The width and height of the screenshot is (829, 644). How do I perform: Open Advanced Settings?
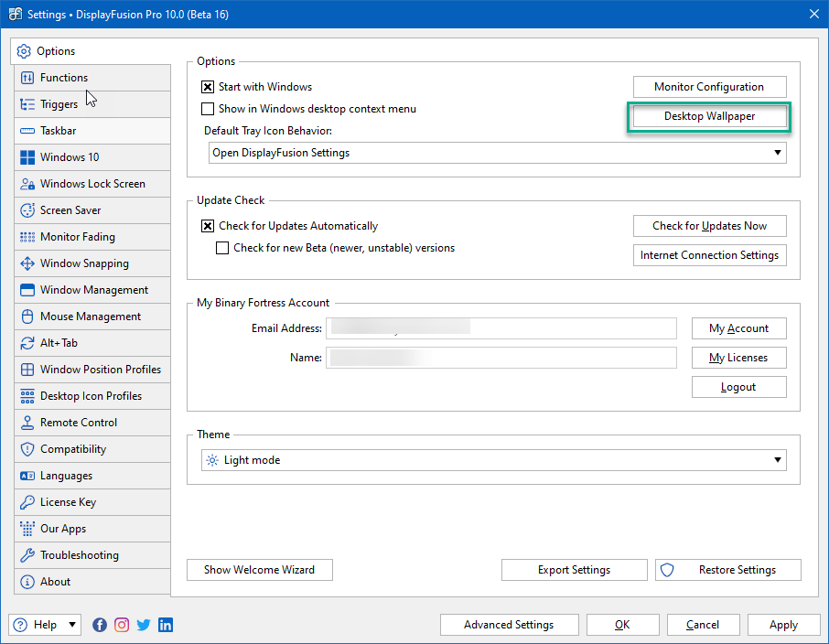[x=509, y=625]
